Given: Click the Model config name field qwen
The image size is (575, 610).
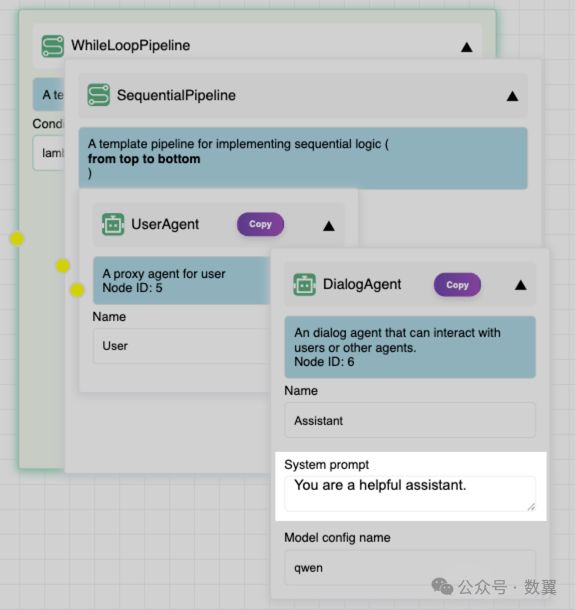Looking at the screenshot, I should pos(410,568).
